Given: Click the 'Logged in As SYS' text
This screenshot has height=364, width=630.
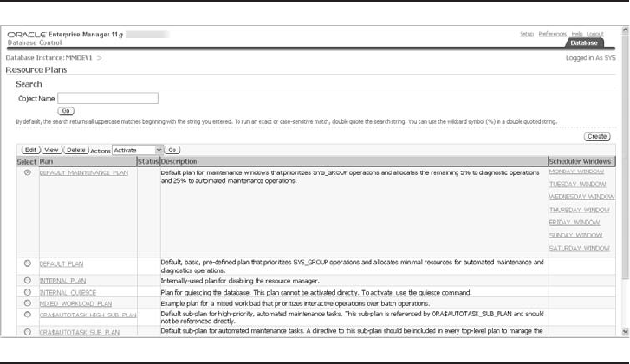Looking at the screenshot, I should pyautogui.click(x=591, y=58).
